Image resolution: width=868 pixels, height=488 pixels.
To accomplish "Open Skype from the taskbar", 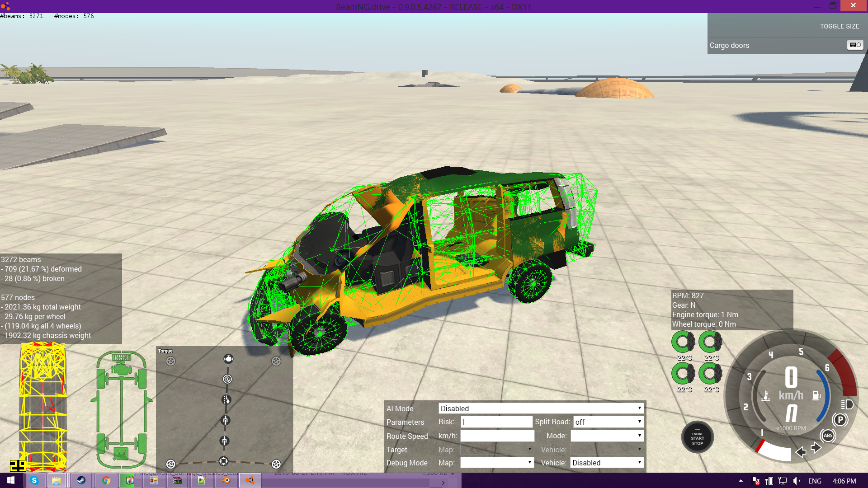I will (x=34, y=480).
